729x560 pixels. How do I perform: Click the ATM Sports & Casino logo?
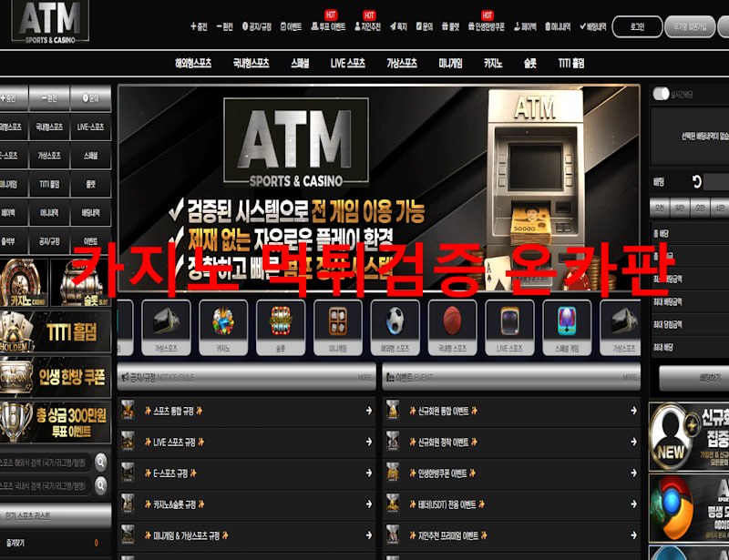[50, 21]
